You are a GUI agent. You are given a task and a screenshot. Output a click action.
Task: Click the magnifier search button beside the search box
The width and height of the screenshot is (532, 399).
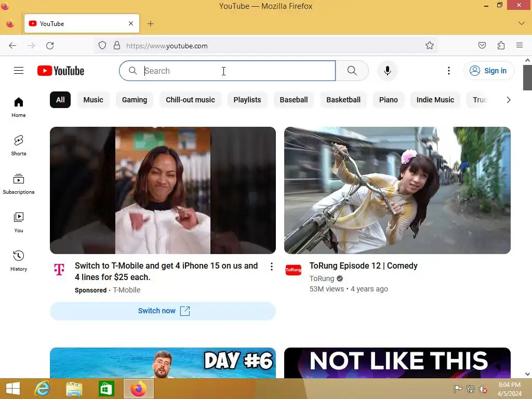click(352, 71)
